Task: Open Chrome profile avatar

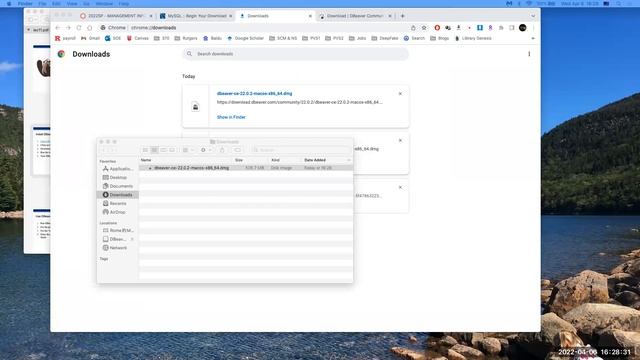Action: 522,28
